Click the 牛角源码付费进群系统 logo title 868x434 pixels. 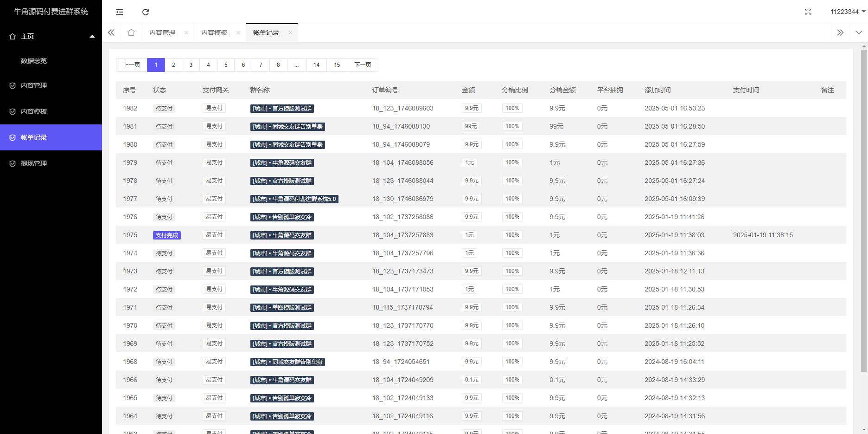click(x=51, y=12)
